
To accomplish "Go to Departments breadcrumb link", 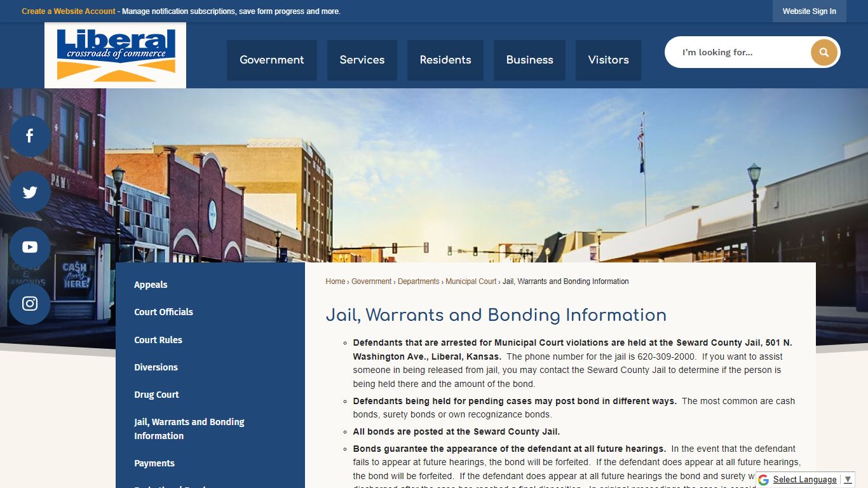I will (x=419, y=281).
